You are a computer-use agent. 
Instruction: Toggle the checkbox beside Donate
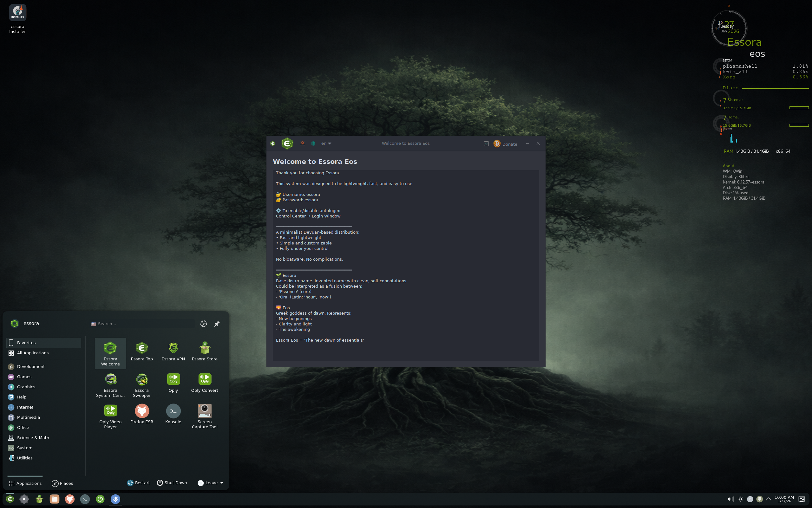tap(486, 144)
